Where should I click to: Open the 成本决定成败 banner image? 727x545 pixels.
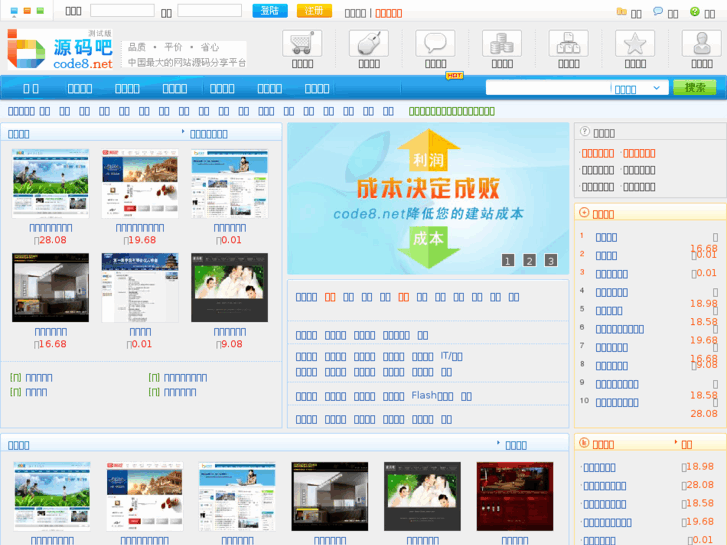[428, 199]
